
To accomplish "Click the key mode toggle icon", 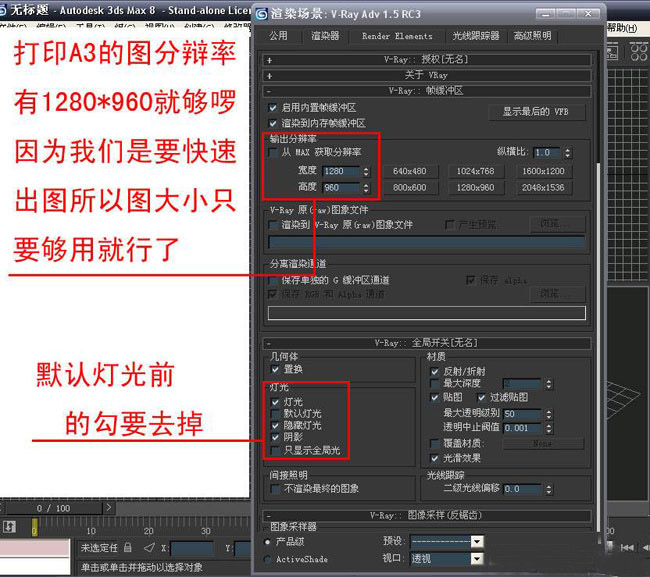I will (9, 527).
